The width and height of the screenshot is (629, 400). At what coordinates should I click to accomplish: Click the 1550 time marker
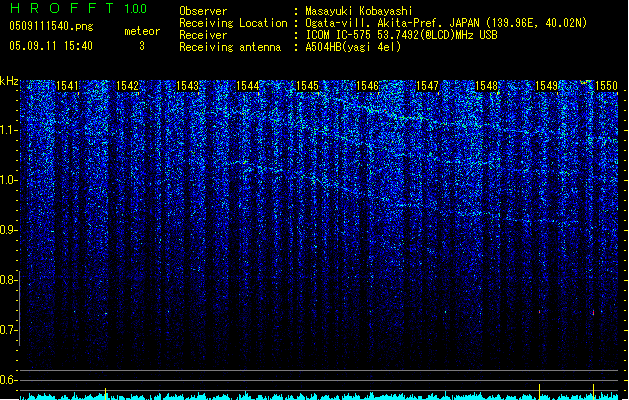[607, 86]
